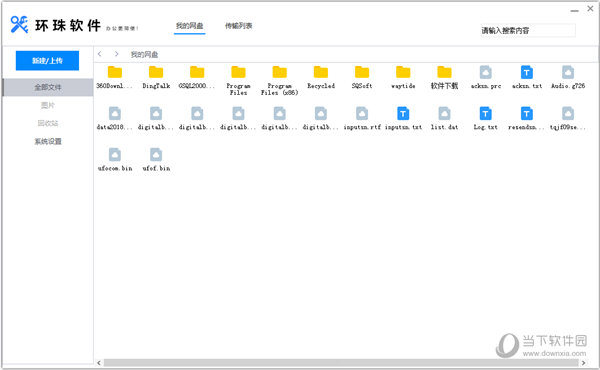Select the Log.txt text file icon
The height and width of the screenshot is (370, 600).
pos(486,113)
